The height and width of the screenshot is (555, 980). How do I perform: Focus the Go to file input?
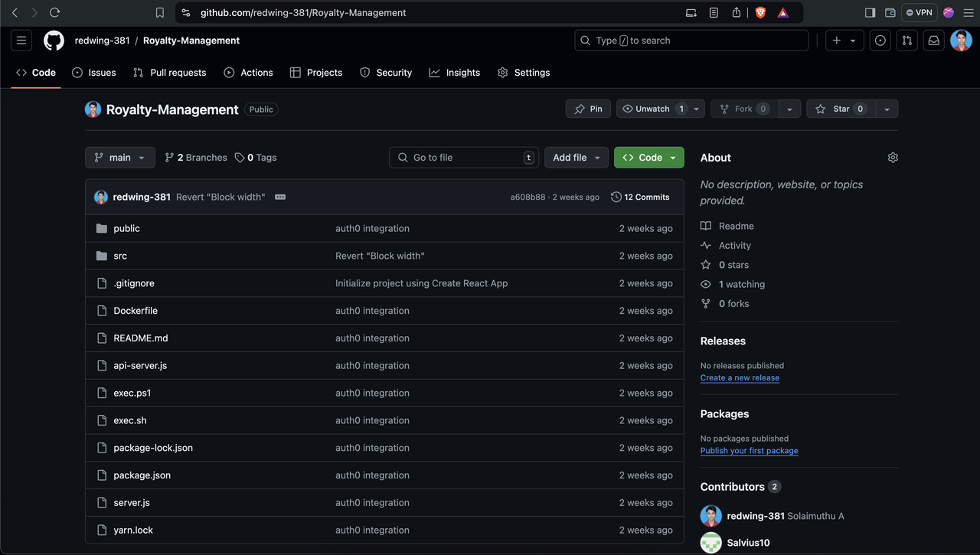[x=464, y=157]
